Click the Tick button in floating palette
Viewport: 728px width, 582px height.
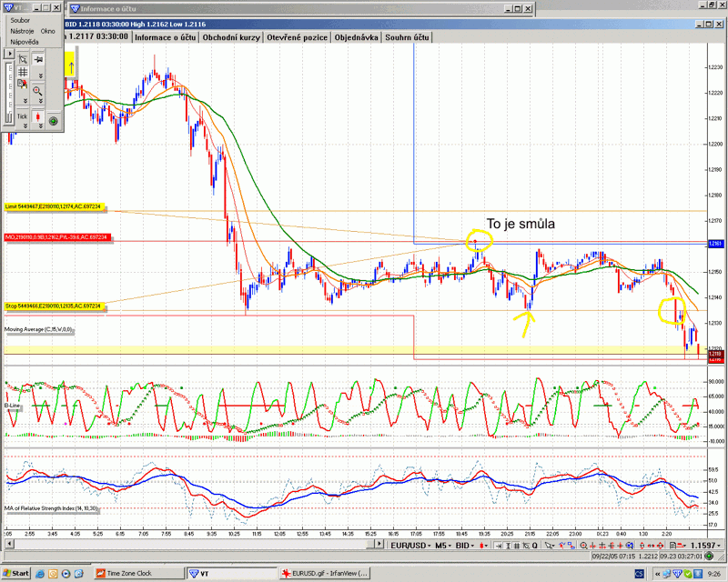click(22, 116)
